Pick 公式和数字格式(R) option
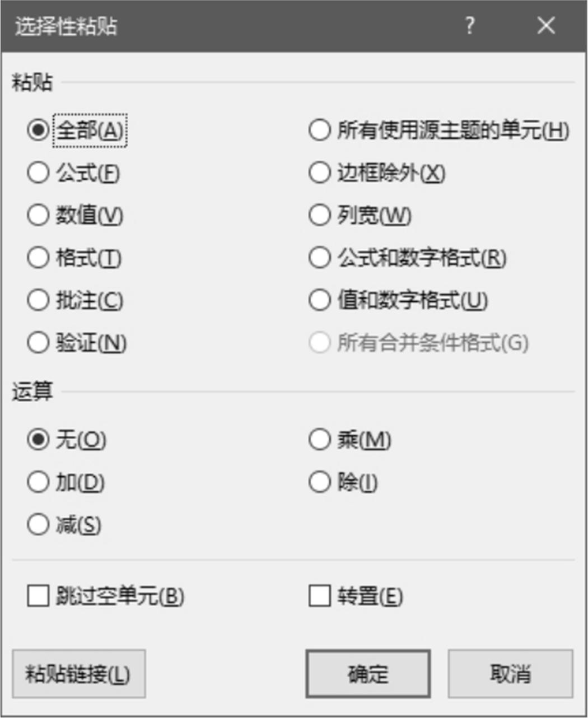 tap(319, 258)
